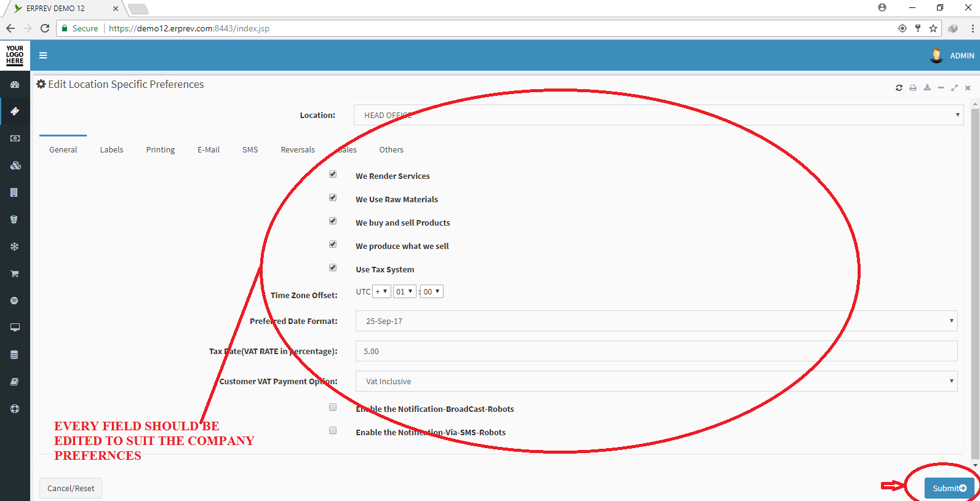Click the refresh panel icon
The height and width of the screenshot is (501, 980).
(899, 88)
